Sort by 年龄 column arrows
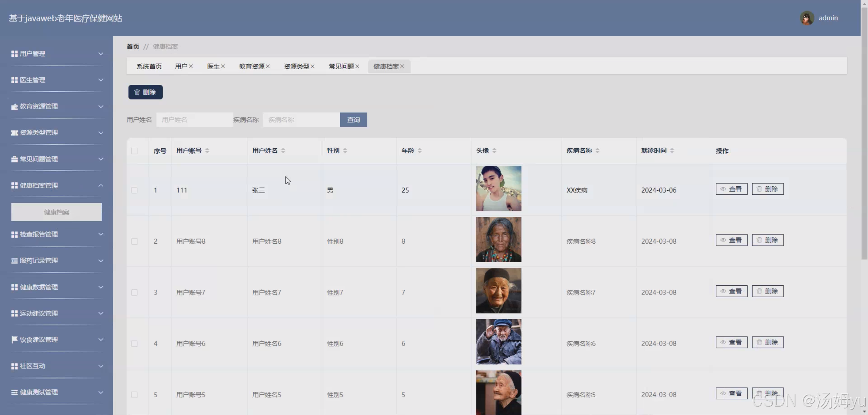This screenshot has height=415, width=868. tap(420, 151)
